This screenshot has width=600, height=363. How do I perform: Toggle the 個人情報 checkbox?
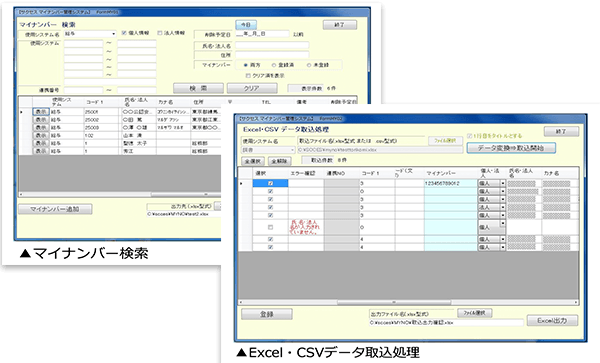pyautogui.click(x=124, y=33)
